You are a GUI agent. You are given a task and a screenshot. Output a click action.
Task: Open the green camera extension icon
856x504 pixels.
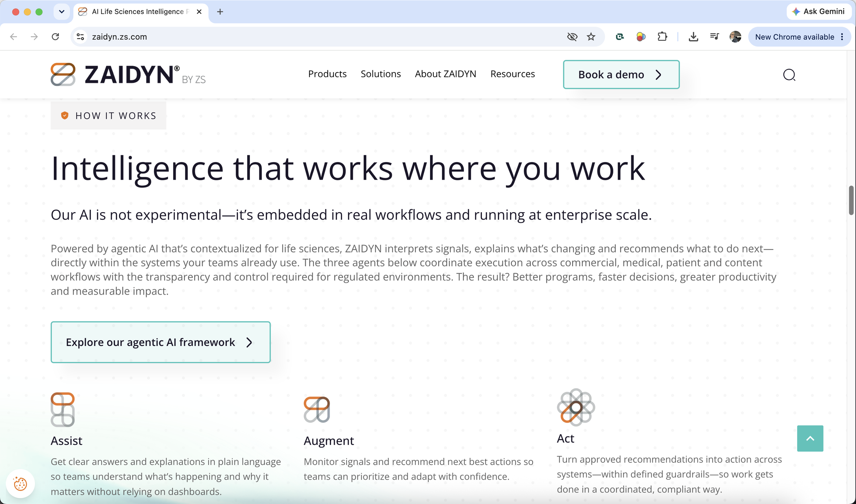pos(620,37)
